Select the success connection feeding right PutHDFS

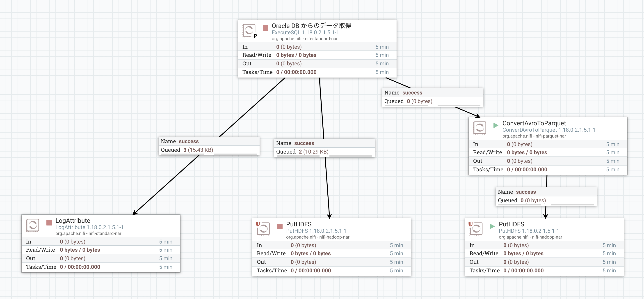coord(546,196)
